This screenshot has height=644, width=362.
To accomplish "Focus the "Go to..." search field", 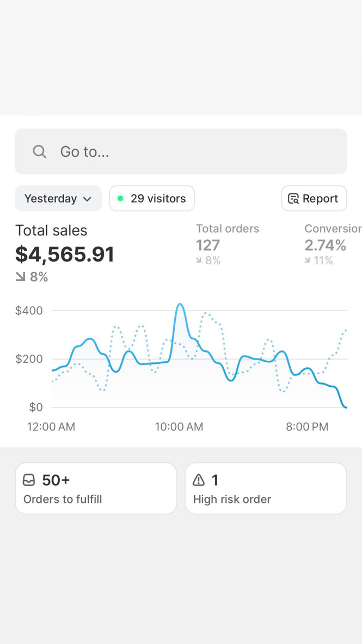I will pyautogui.click(x=181, y=151).
